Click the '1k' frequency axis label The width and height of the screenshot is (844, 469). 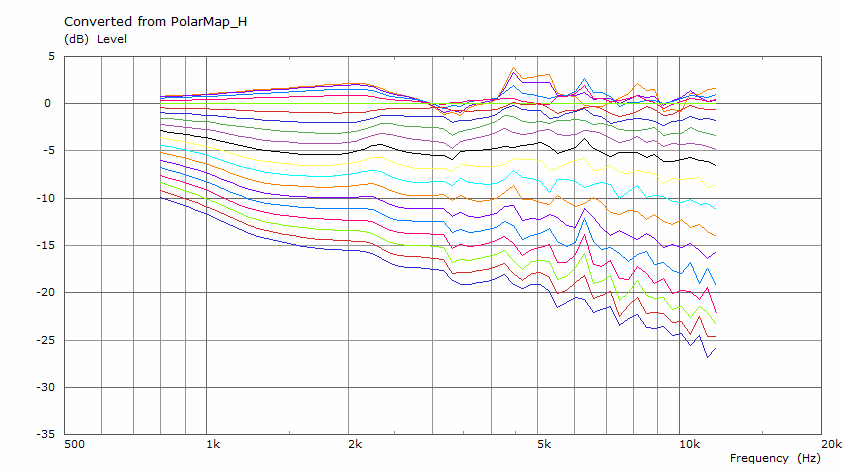213,445
